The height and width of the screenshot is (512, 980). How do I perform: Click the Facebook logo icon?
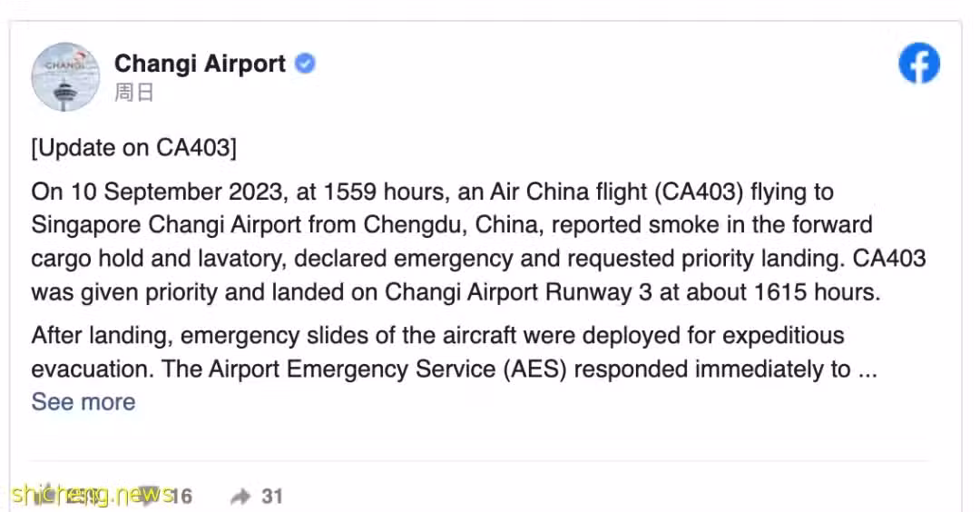tap(918, 64)
